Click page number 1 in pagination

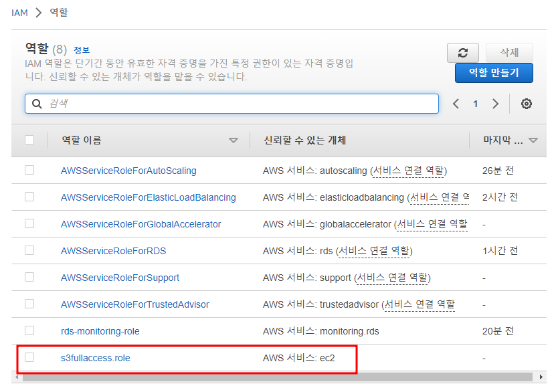tap(475, 104)
